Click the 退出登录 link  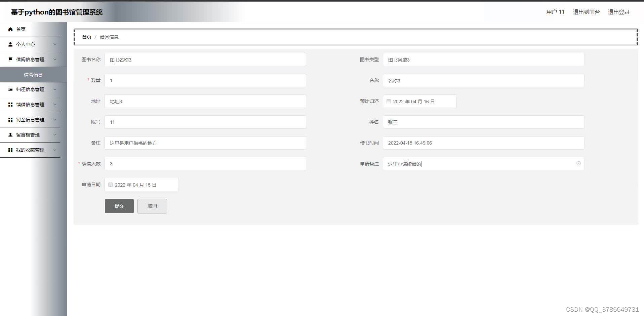618,12
